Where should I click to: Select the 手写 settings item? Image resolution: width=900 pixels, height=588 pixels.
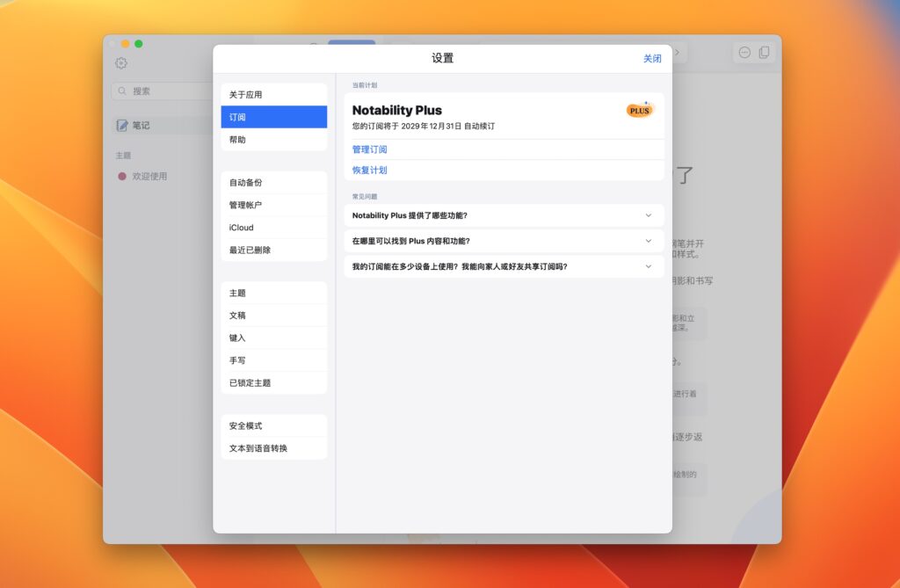(x=274, y=359)
